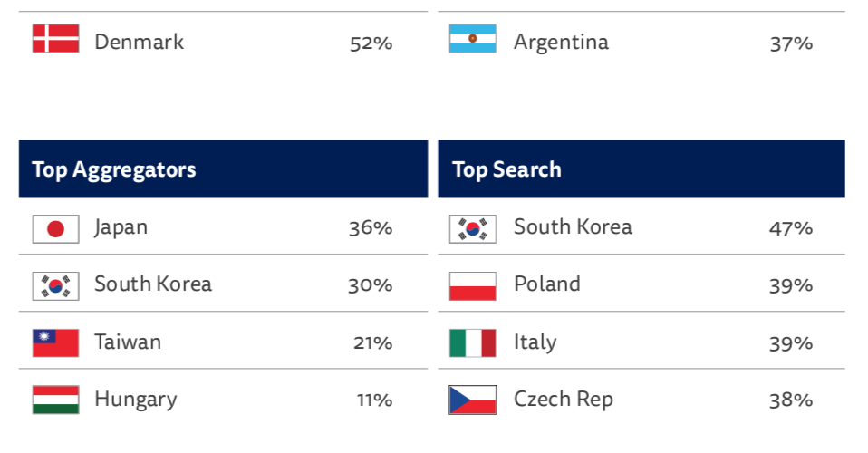Click the Denmark country label
This screenshot has height=453, width=868.
pos(139,42)
